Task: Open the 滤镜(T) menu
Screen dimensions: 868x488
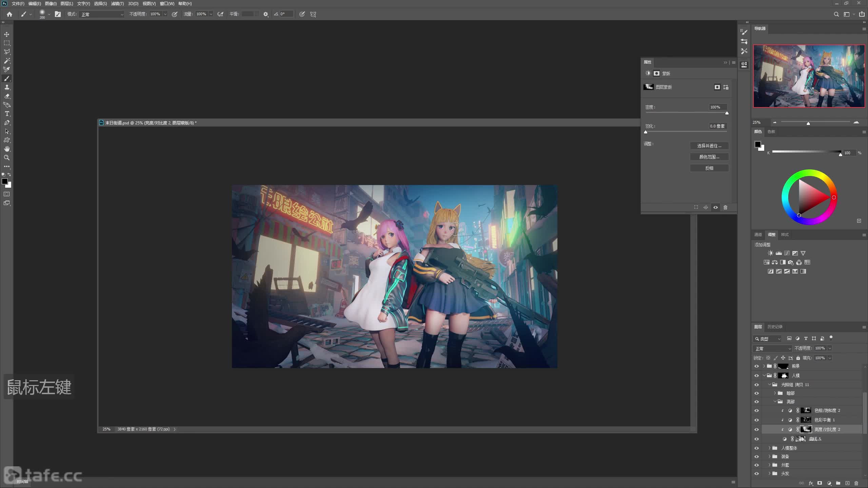Action: (x=117, y=4)
